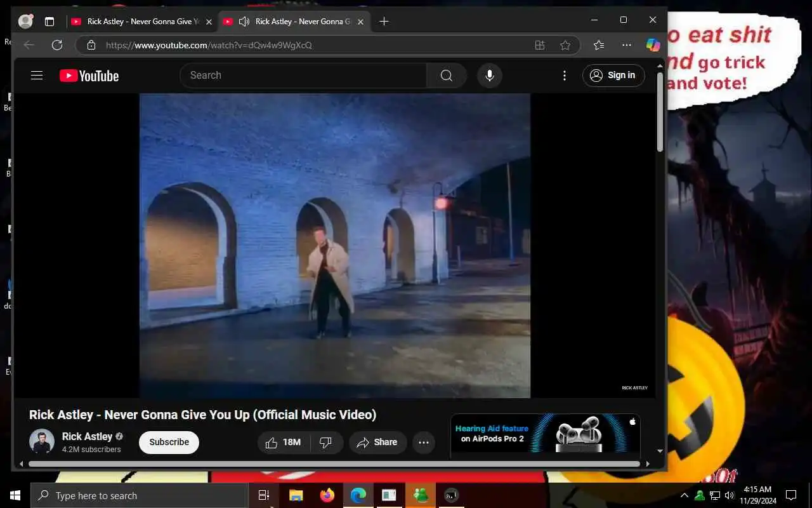Open the more actions ellipsis under the video

[x=424, y=443]
